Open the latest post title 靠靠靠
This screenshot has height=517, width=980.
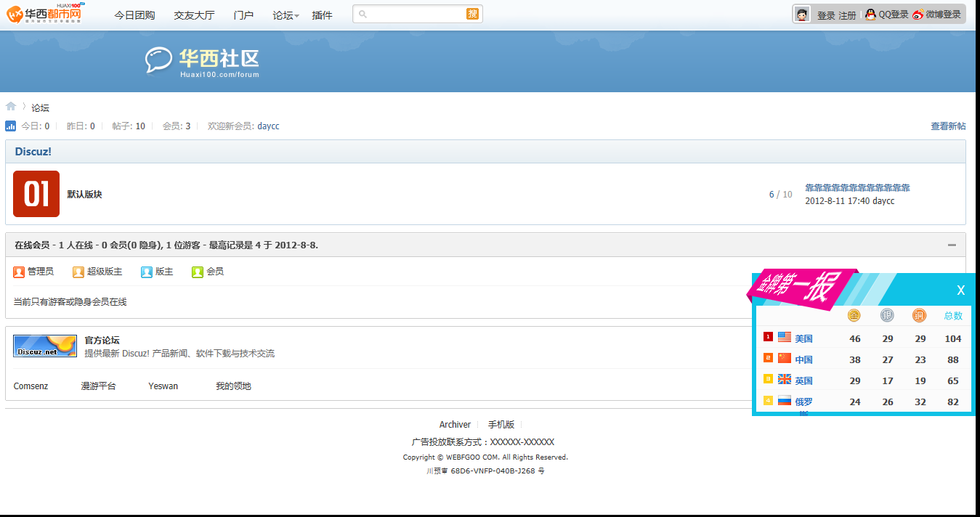(x=857, y=187)
